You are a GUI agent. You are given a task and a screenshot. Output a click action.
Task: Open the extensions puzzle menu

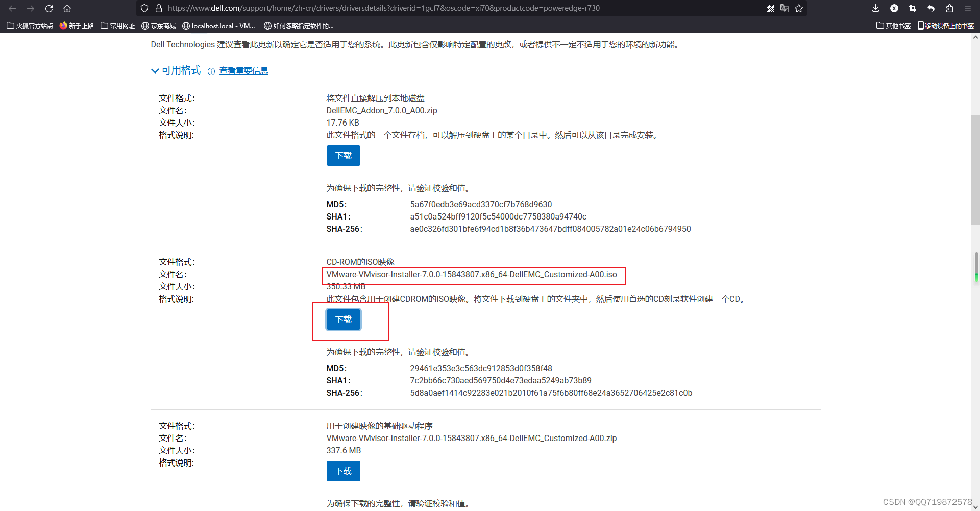(x=949, y=8)
